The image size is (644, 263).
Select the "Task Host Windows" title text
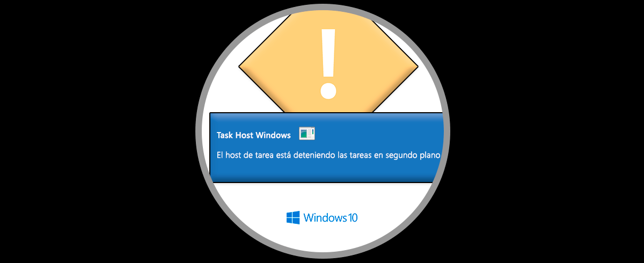pos(253,135)
